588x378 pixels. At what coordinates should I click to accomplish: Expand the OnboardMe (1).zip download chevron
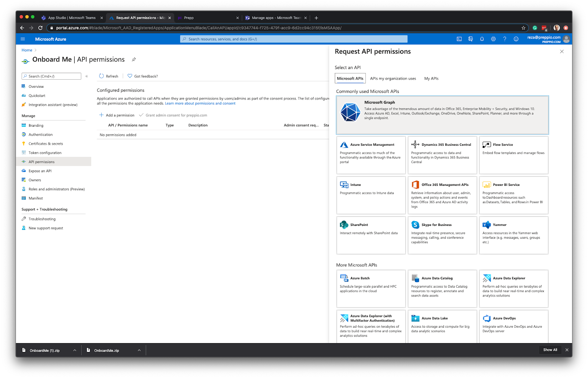point(75,350)
